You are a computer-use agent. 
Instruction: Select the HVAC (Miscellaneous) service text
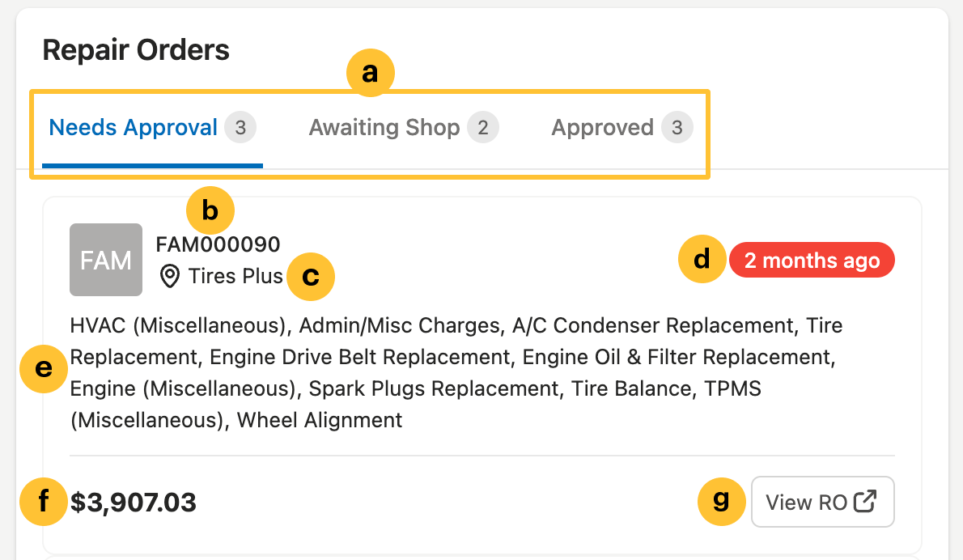pyautogui.click(x=174, y=325)
